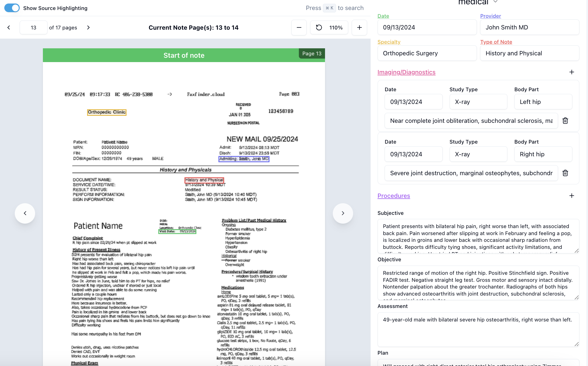Zoom into the document view
The width and height of the screenshot is (588, 366).
(x=359, y=27)
